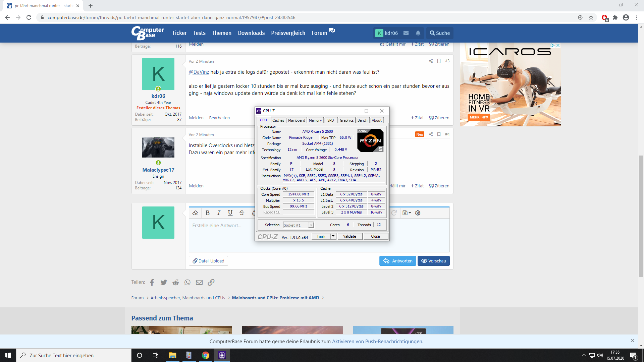Switch to the Memory tab in CPU-Z

[315, 120]
